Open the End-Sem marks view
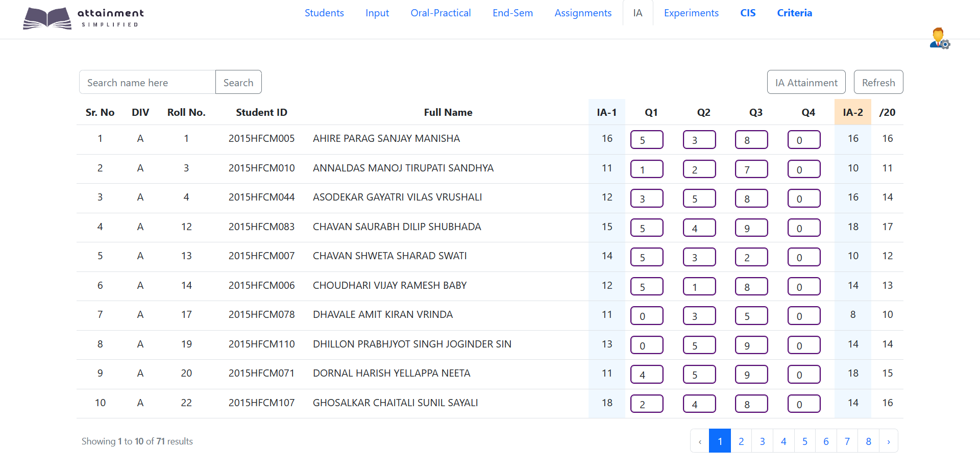Image resolution: width=980 pixels, height=472 pixels. click(512, 13)
